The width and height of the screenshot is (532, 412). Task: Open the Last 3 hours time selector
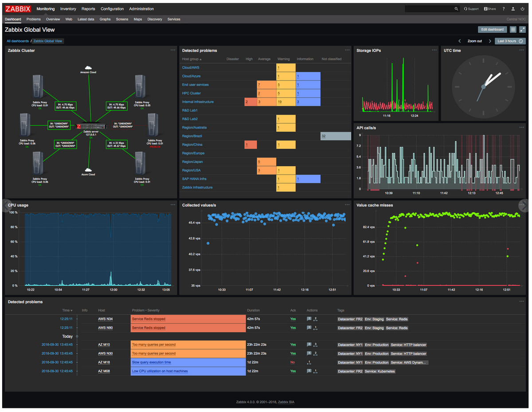click(510, 41)
